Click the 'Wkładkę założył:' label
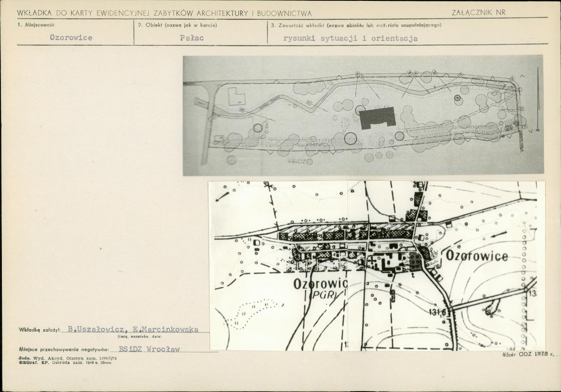 [40, 330]
